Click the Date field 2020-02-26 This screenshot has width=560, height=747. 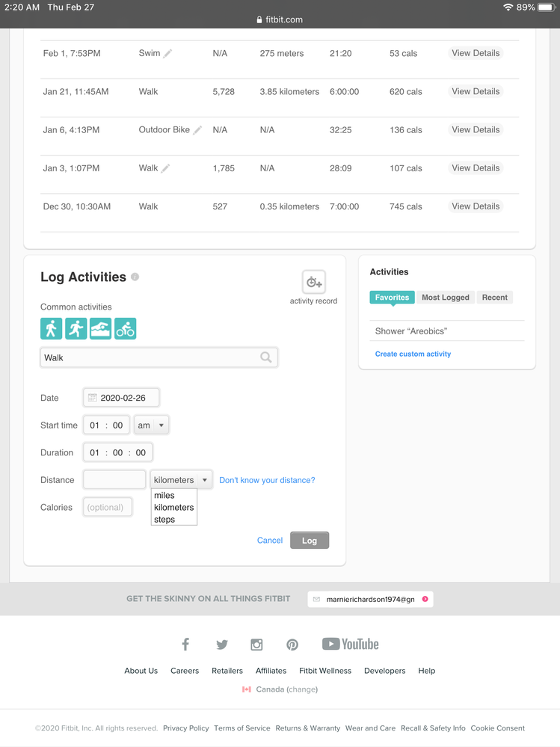[x=121, y=397]
